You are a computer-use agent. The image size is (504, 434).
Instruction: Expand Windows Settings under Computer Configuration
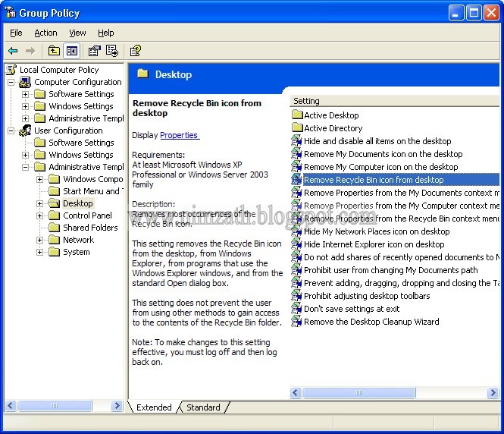click(26, 106)
